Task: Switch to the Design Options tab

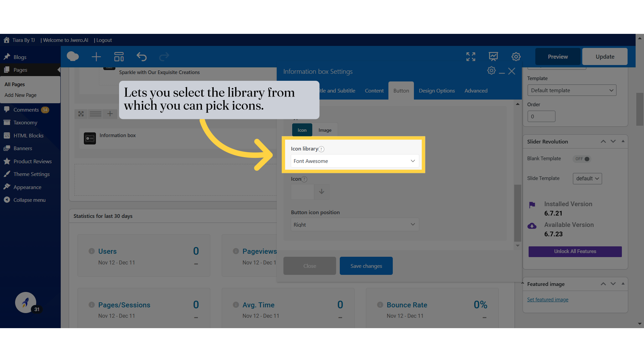Action: (x=437, y=91)
